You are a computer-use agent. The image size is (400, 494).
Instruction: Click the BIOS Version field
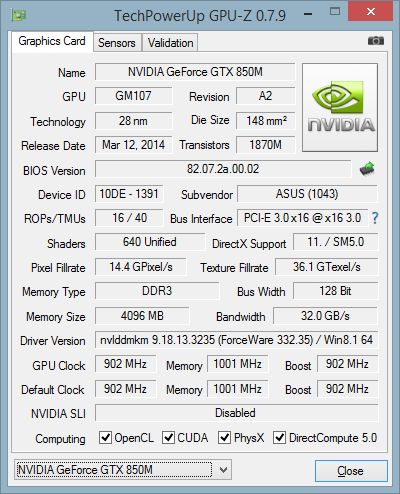click(x=223, y=169)
